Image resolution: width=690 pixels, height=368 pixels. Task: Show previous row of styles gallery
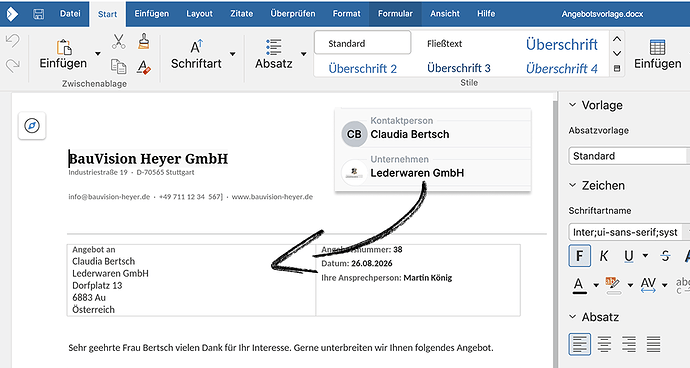617,39
